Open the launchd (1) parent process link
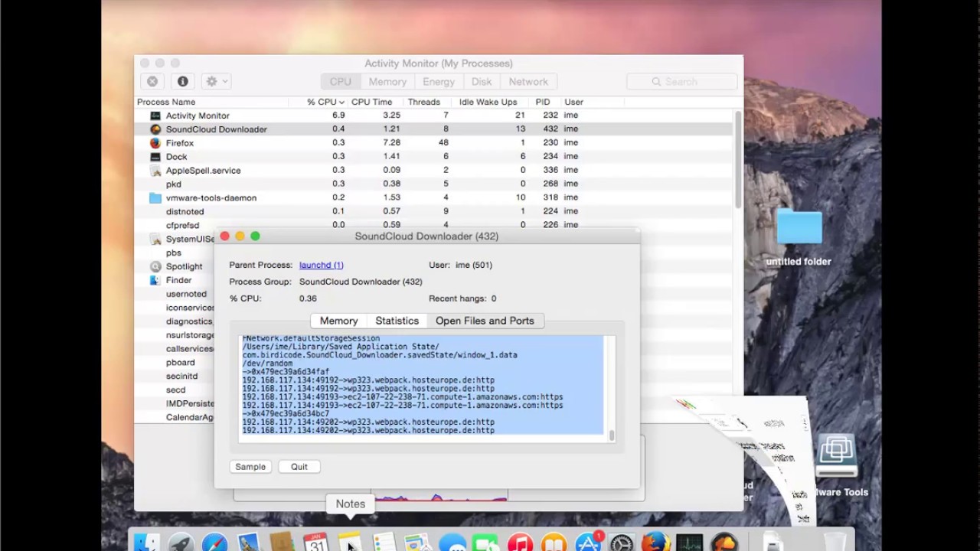 tap(322, 265)
